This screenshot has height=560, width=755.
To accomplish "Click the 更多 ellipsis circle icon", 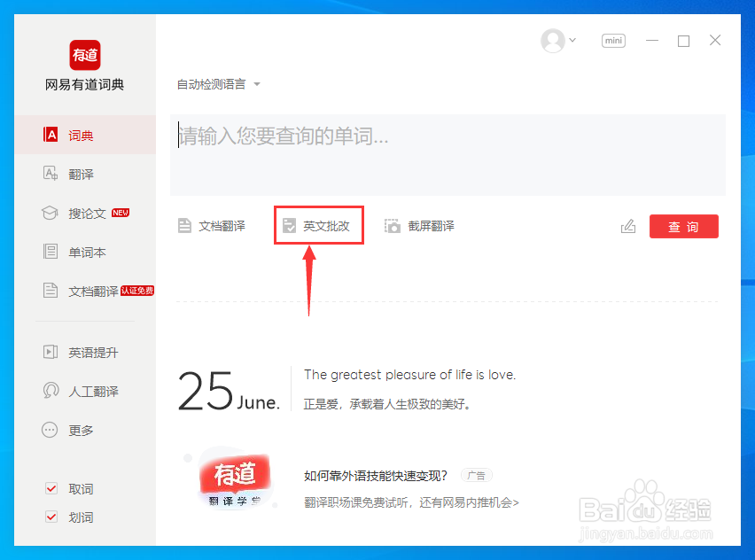I will point(50,430).
